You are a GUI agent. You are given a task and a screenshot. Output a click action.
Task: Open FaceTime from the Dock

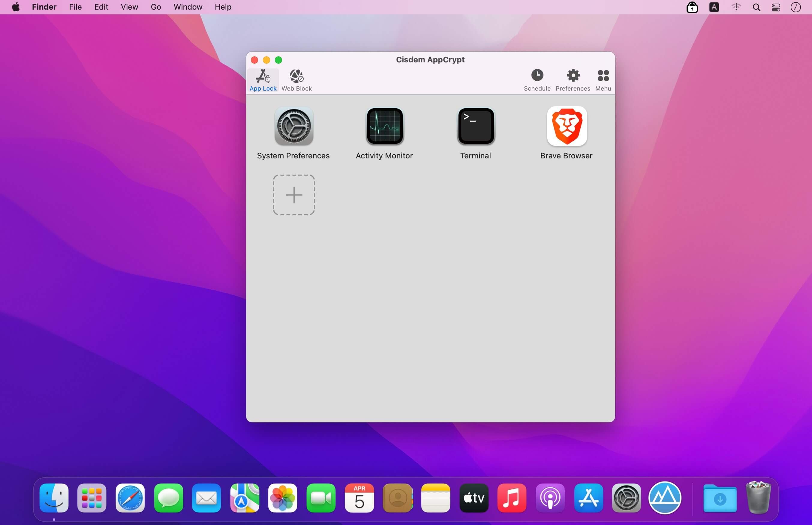321,498
